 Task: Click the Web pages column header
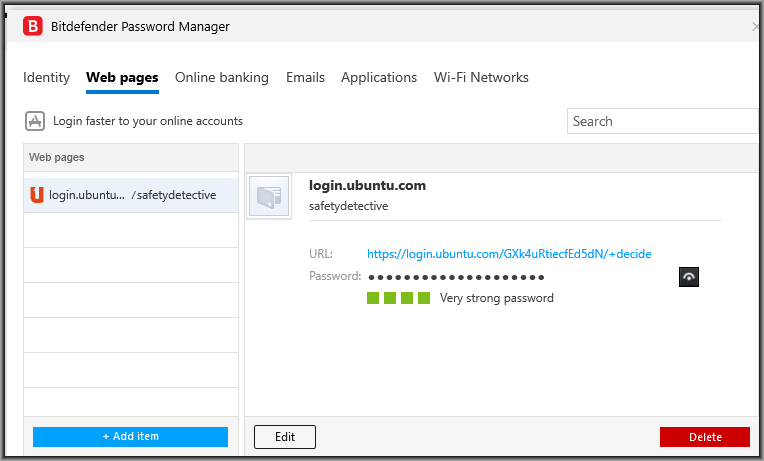coord(131,157)
